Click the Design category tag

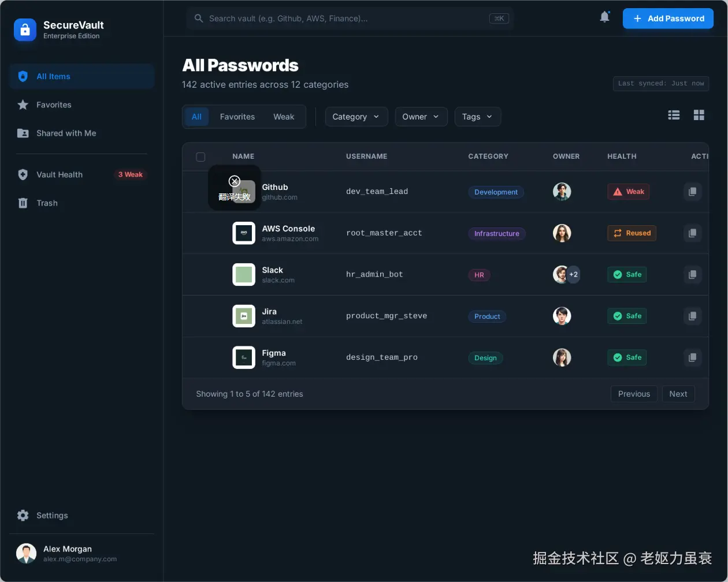(485, 358)
